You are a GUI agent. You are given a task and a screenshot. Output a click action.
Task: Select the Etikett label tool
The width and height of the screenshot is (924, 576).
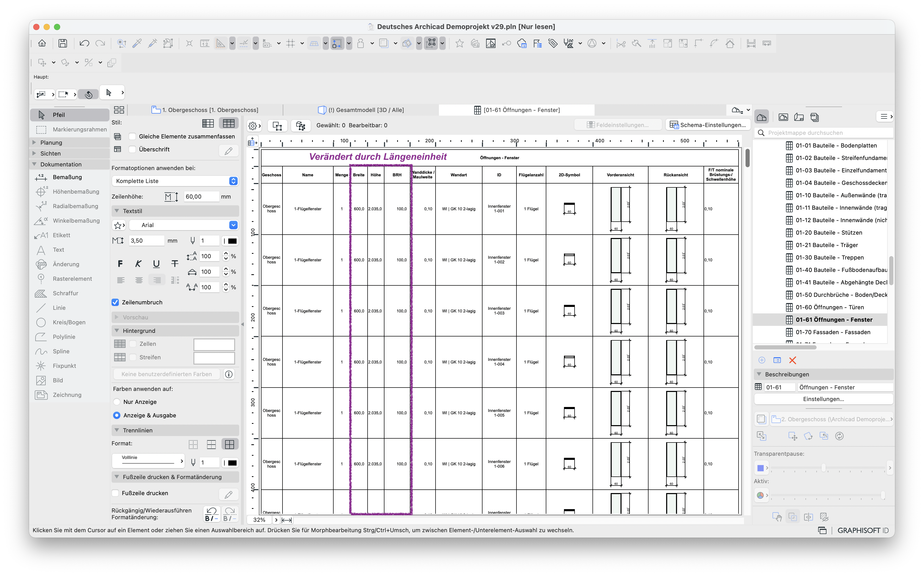[70, 235]
